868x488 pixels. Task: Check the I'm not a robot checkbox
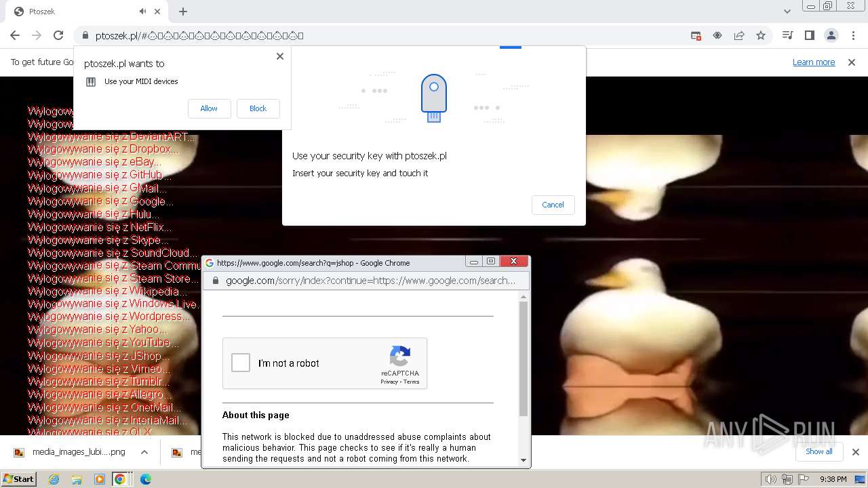tap(241, 363)
